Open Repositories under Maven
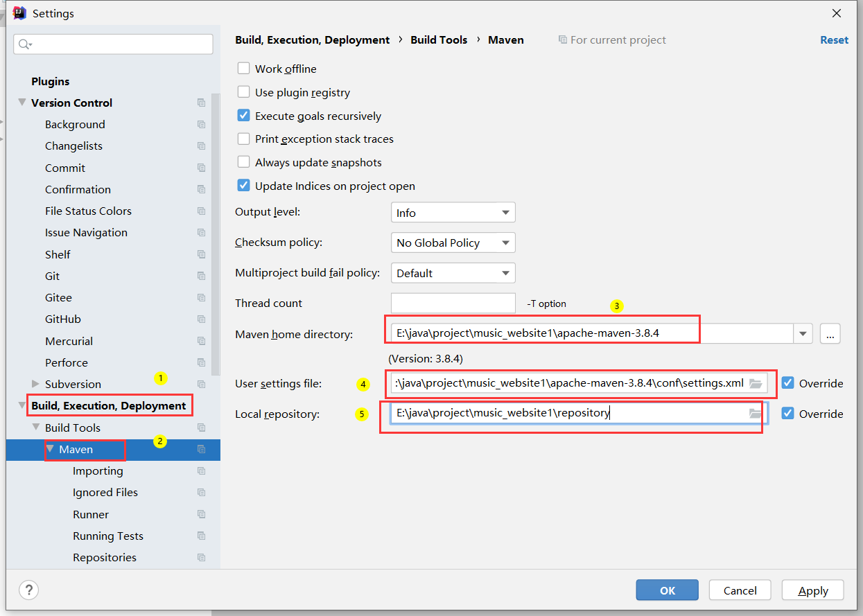 [x=105, y=558]
